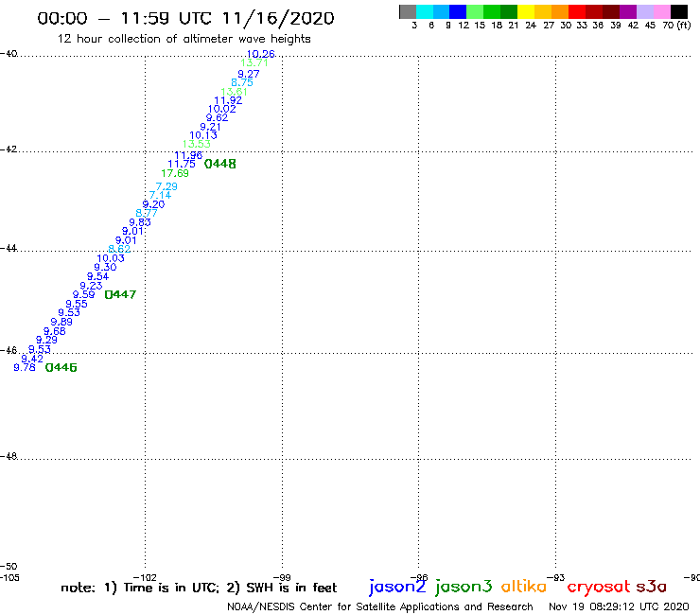Screen dimensions: 700x615
Task: Click the -99 longitude axis label
Action: [282, 577]
